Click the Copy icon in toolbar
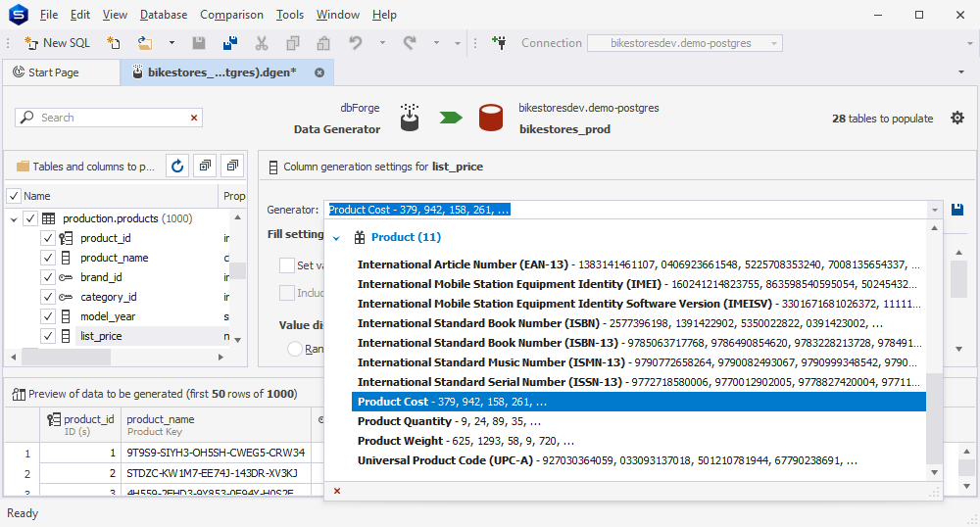This screenshot has height=527, width=980. (292, 43)
